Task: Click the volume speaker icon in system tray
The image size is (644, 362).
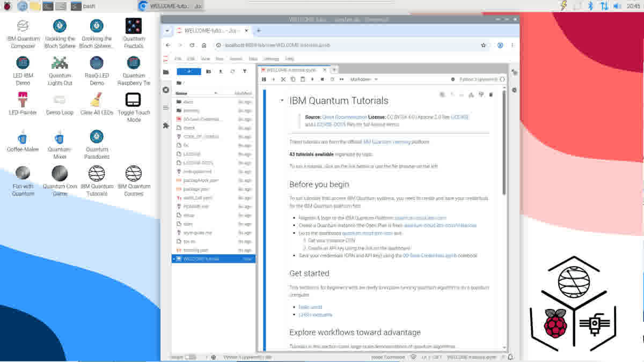Action: tap(617, 6)
